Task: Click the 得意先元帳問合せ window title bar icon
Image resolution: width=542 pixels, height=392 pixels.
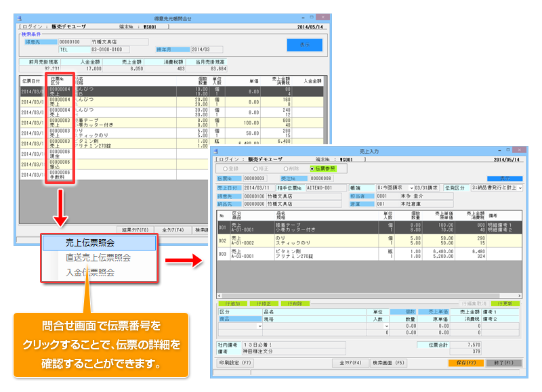Action: [20, 18]
